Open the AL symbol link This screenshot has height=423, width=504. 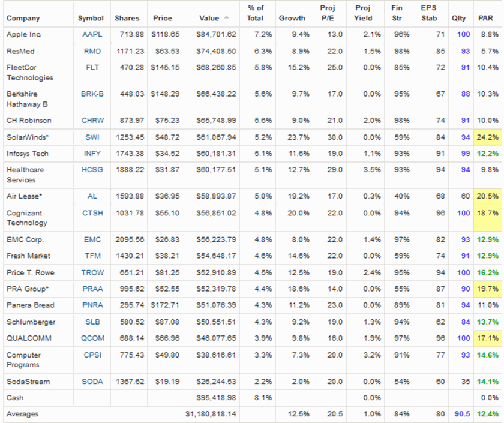point(92,196)
